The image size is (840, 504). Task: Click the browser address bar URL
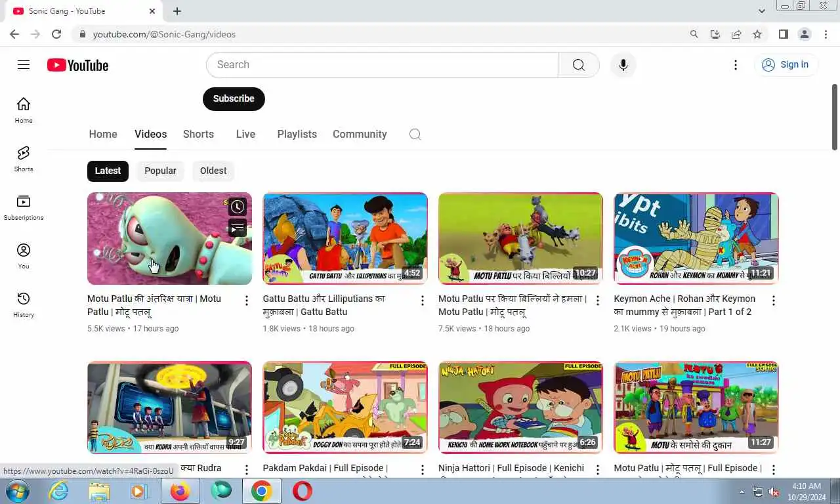coord(164,34)
